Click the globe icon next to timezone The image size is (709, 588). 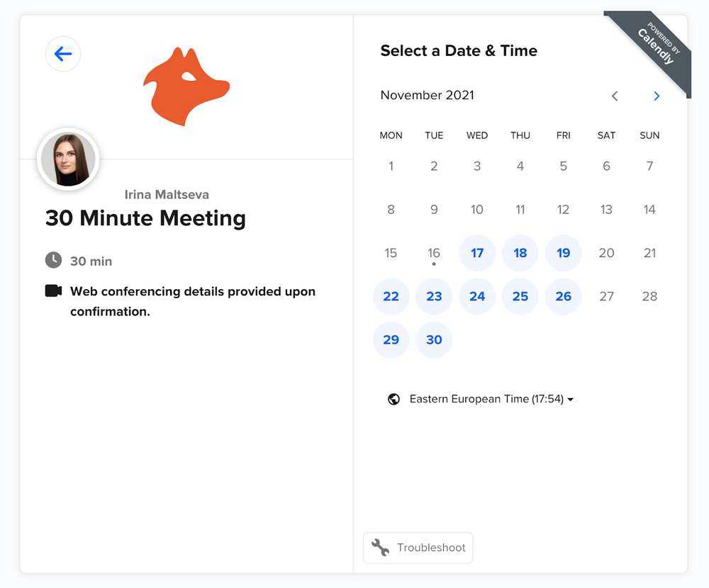point(393,399)
